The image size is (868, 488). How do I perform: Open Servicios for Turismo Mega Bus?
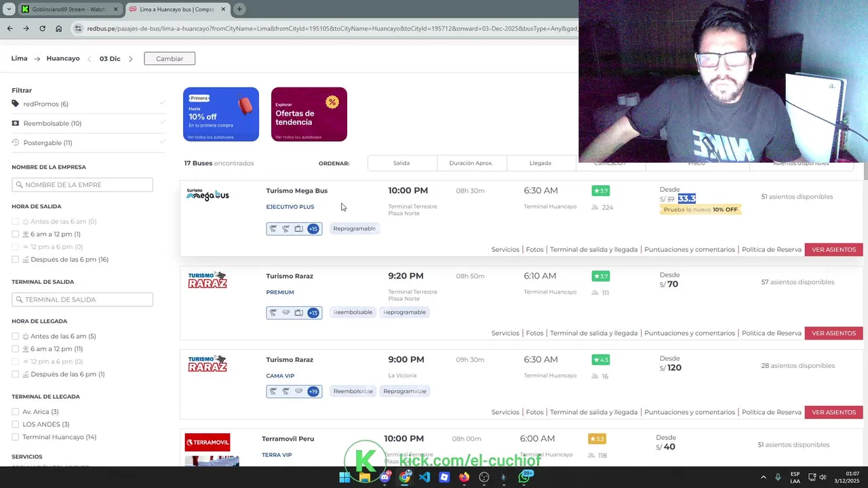tap(505, 249)
